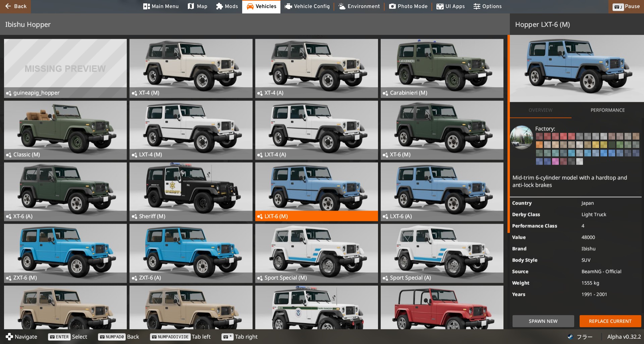Open UI Apps from the top bar

coord(450,6)
